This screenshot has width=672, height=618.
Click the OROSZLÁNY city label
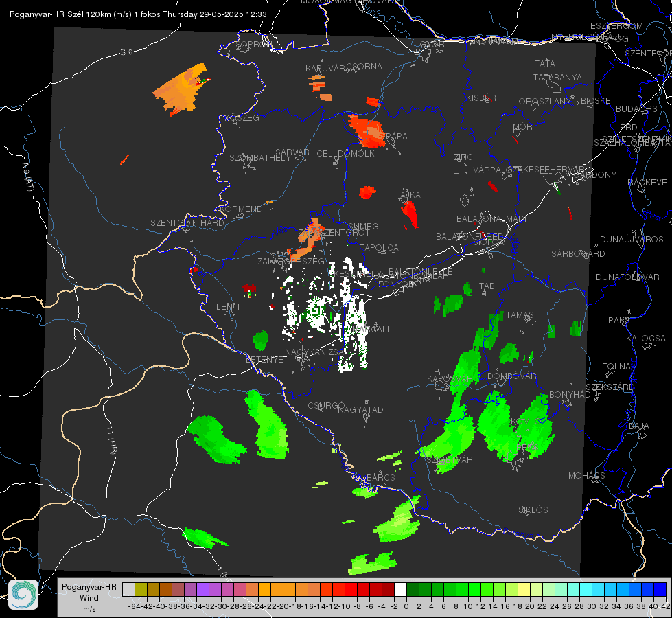(545, 102)
